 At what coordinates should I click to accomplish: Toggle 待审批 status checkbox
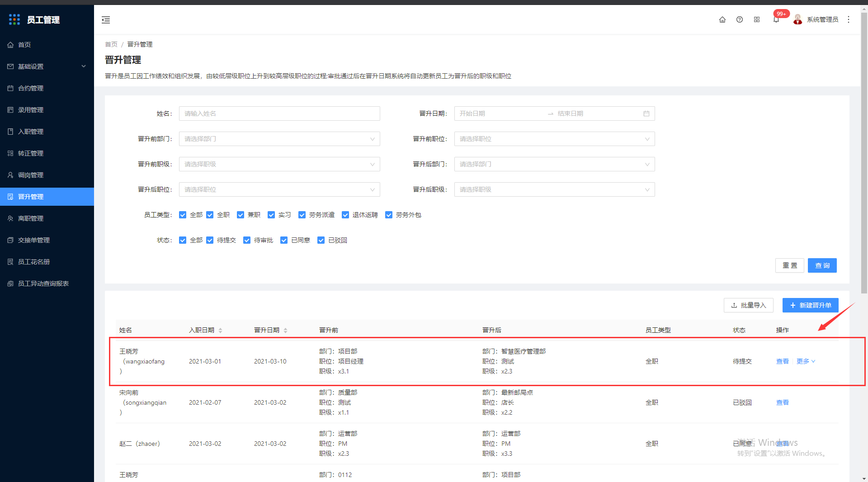(x=247, y=240)
